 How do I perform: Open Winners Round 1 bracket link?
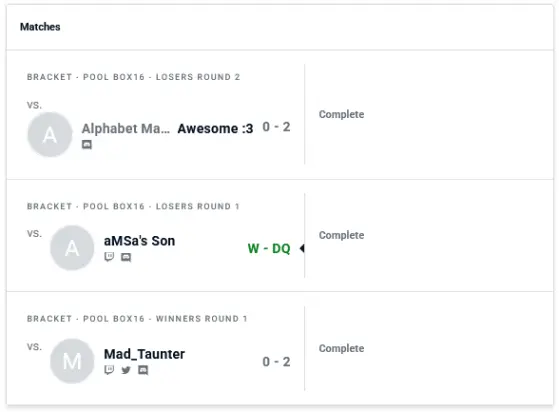pos(137,319)
